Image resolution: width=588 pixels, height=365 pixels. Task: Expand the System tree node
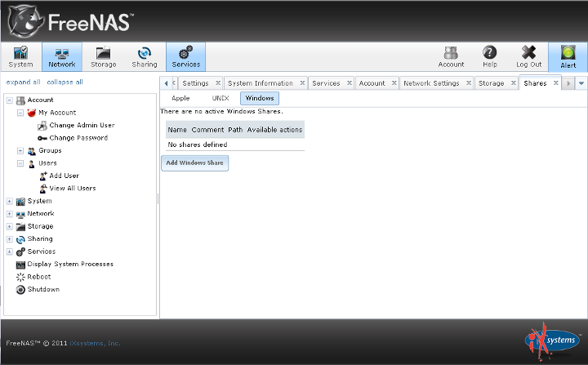[9, 202]
